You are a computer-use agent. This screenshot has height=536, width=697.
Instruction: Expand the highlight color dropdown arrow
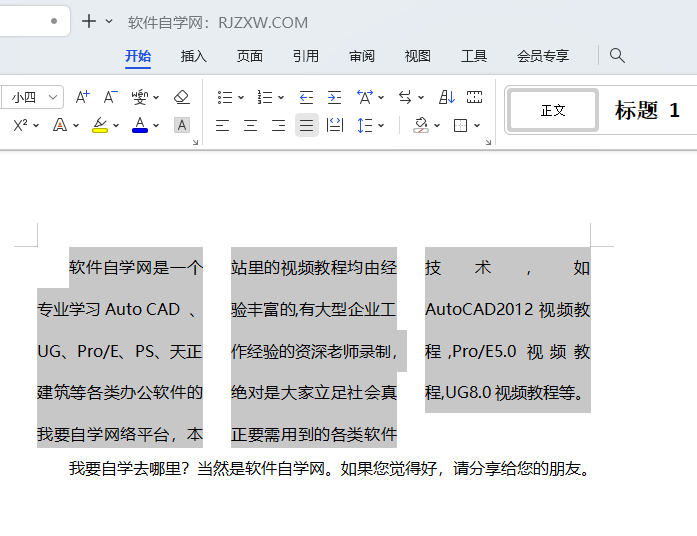[x=116, y=126]
